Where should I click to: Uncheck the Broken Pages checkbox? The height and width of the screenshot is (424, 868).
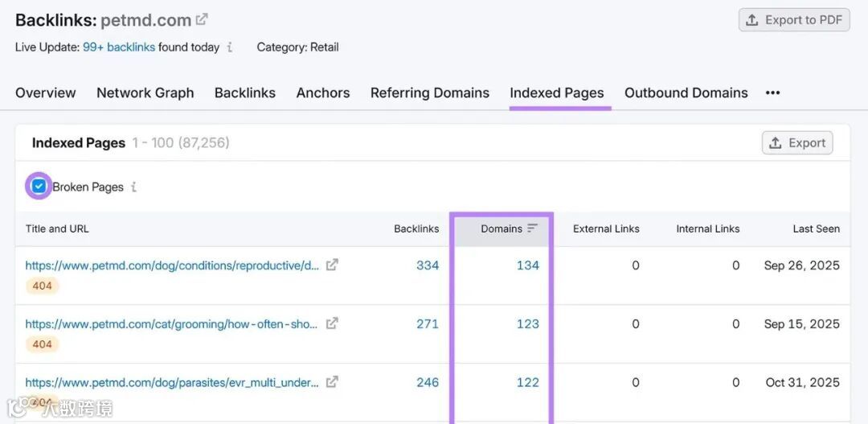[x=39, y=187]
